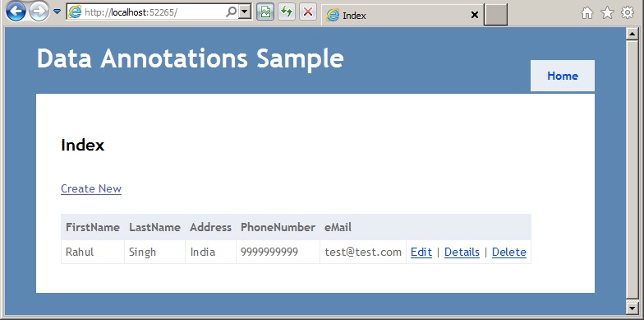Click the browser Forward arrow button

point(39,12)
